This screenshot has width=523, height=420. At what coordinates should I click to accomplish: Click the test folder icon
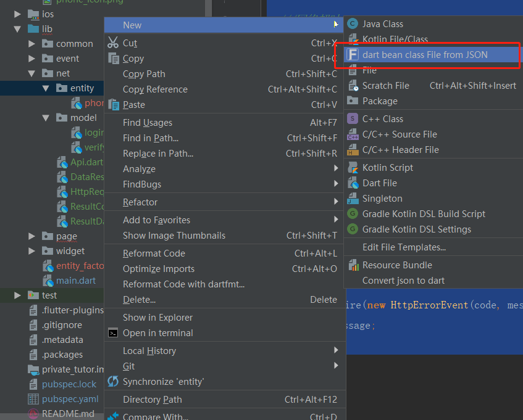33,295
